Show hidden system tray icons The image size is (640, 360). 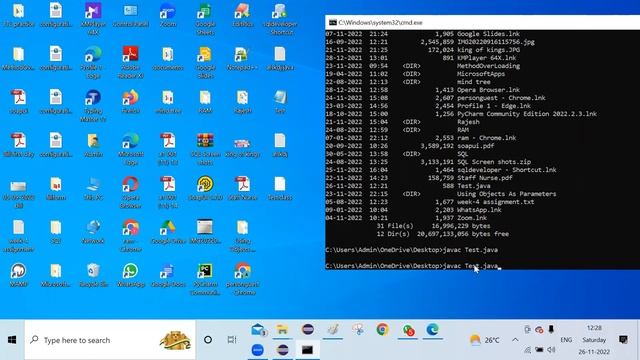515,340
